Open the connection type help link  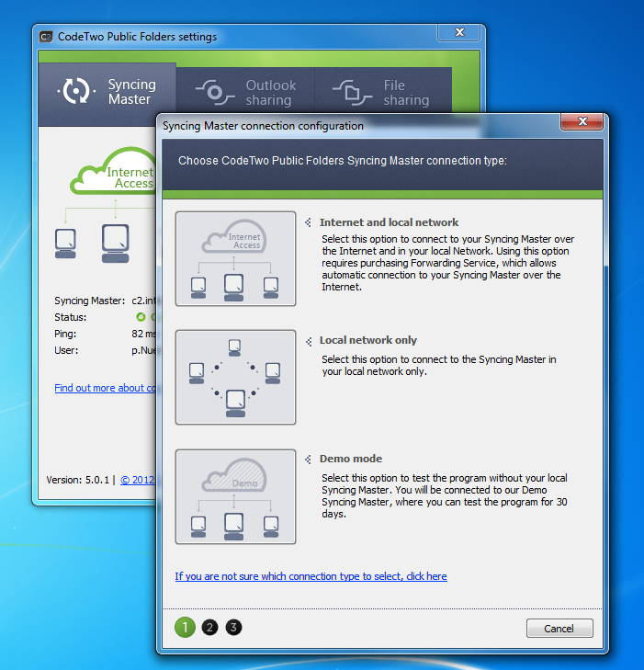[311, 576]
